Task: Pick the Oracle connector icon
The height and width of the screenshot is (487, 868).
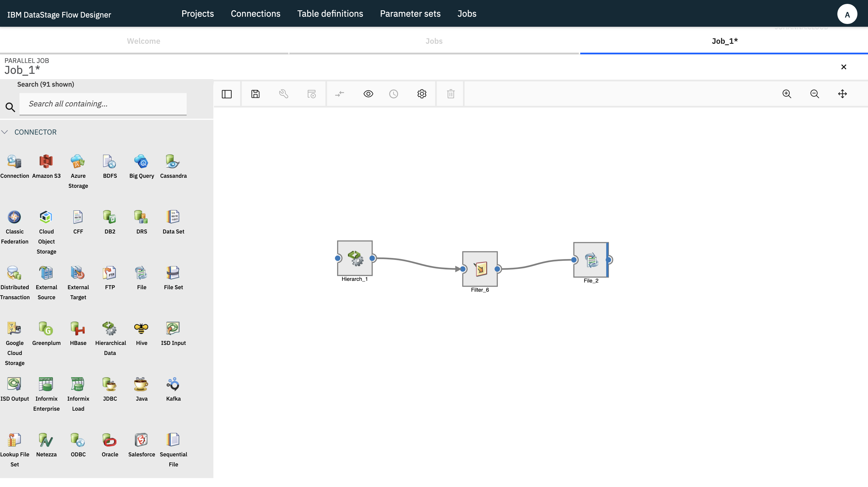Action: pyautogui.click(x=110, y=440)
